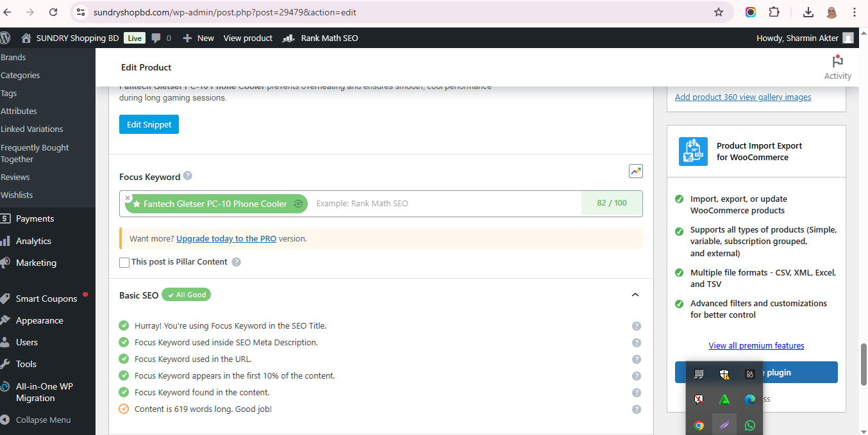The height and width of the screenshot is (435, 868).
Task: Open Frequently Bought Together item
Action: [x=35, y=153]
